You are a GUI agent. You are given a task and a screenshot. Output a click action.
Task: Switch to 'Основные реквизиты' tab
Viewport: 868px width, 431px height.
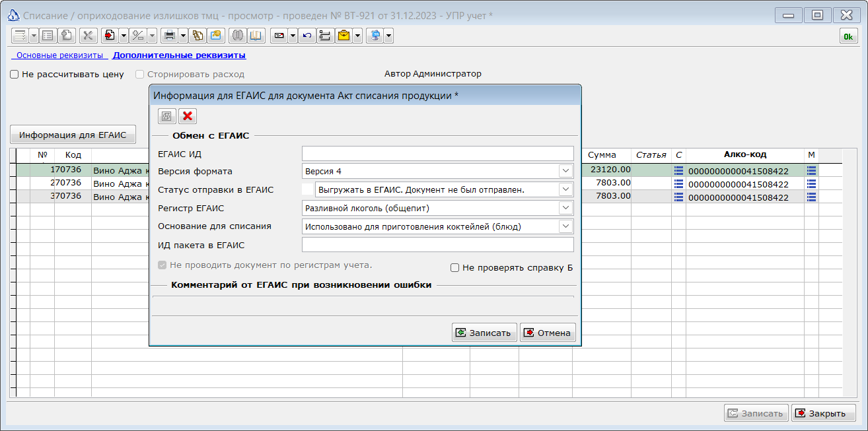pyautogui.click(x=59, y=55)
